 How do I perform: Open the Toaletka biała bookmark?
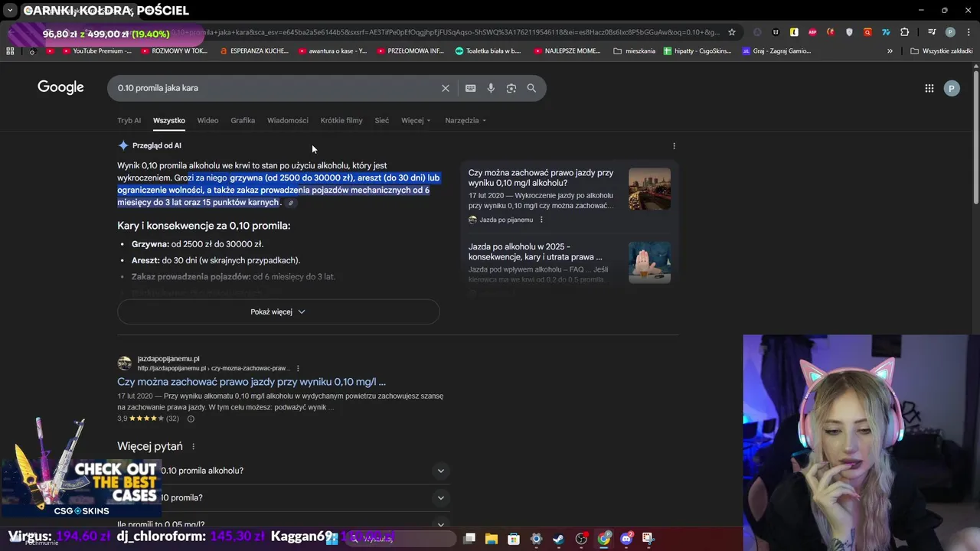(488, 51)
